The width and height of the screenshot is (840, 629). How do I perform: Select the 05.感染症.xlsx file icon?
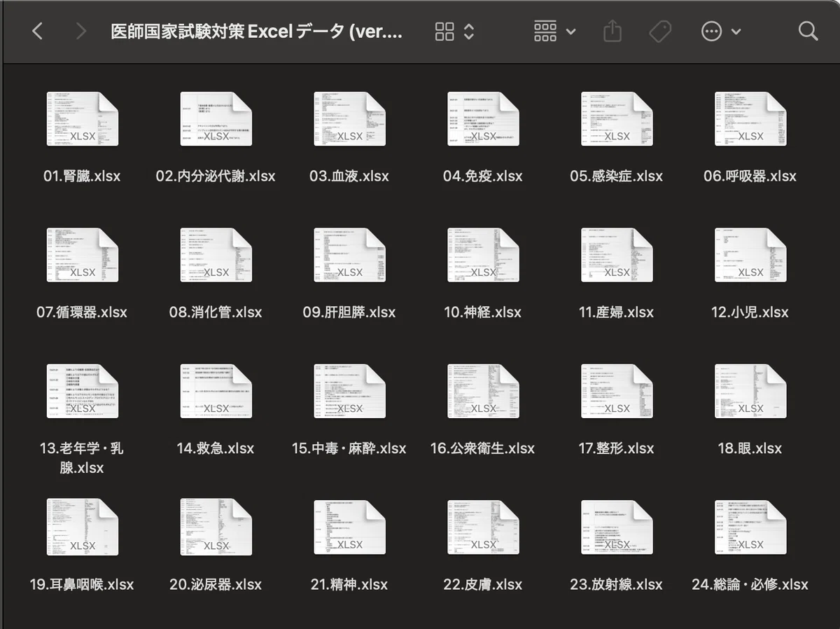[617, 119]
